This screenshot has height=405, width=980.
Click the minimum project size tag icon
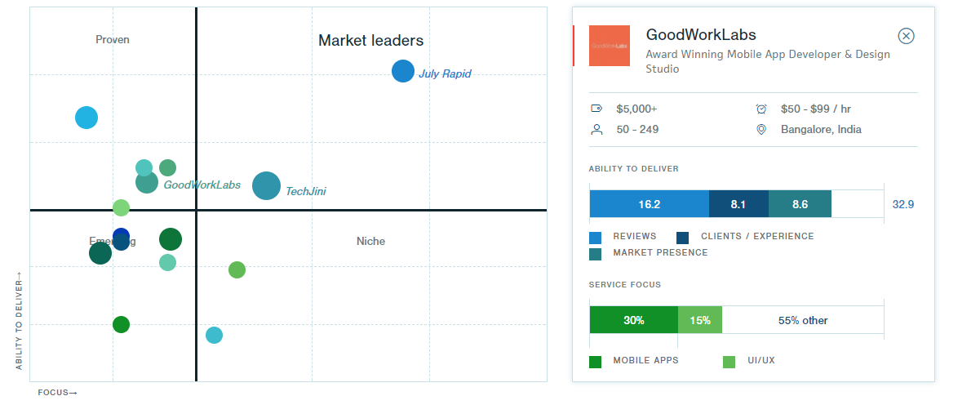click(x=596, y=109)
